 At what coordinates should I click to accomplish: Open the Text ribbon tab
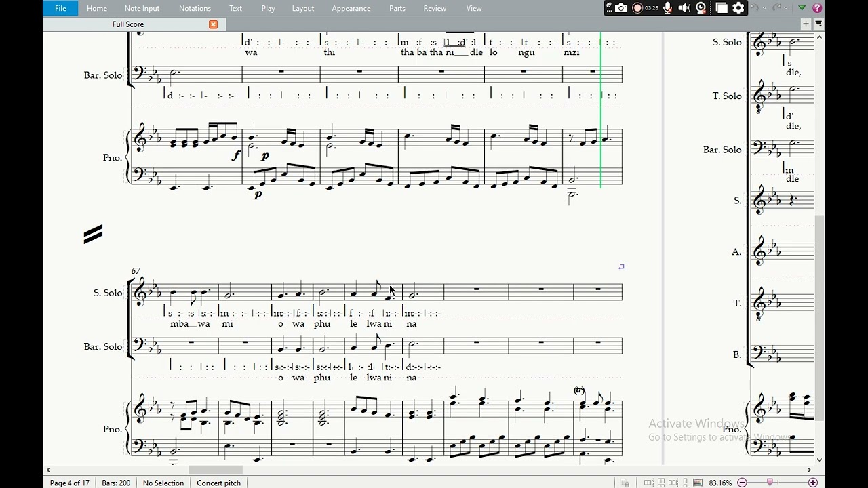point(235,8)
